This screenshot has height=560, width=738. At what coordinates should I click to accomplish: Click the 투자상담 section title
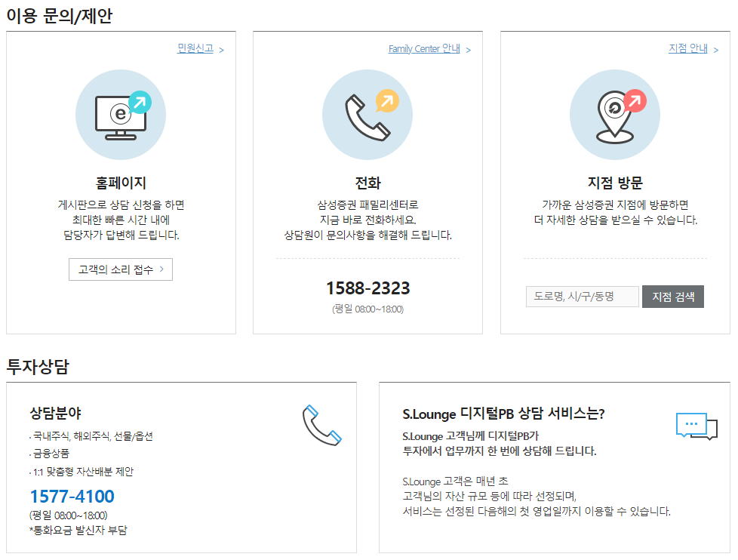[x=38, y=366]
